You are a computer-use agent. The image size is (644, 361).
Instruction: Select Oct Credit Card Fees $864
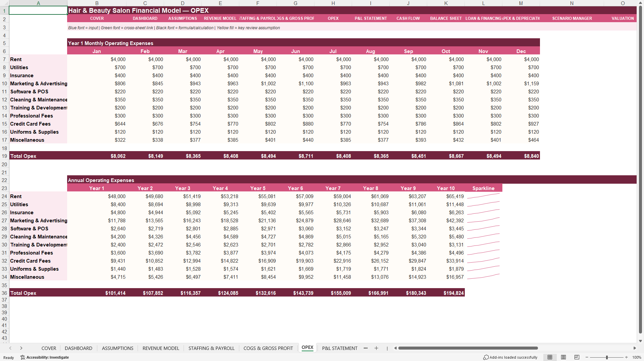(446, 124)
